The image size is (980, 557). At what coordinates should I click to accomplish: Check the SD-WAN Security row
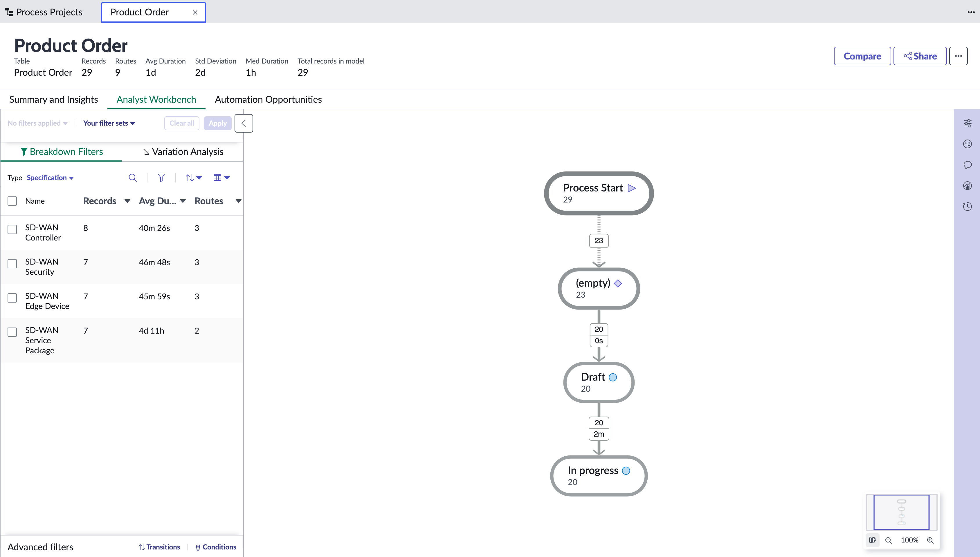click(x=12, y=263)
